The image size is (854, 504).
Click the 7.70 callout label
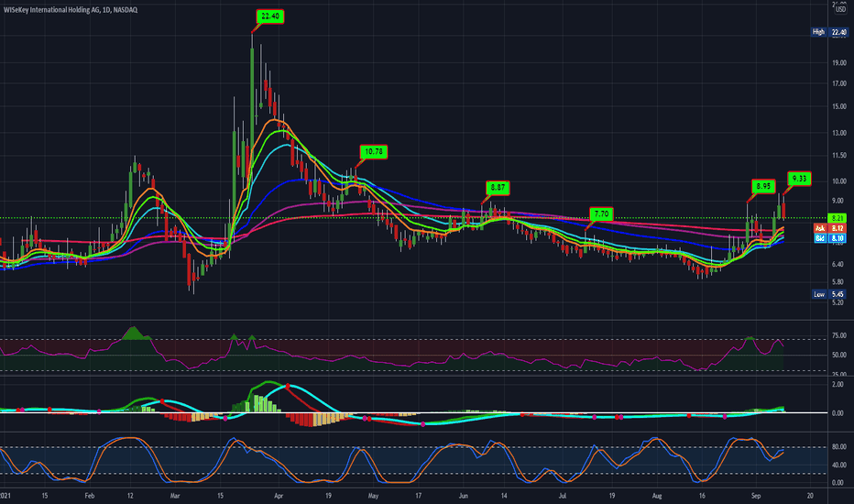[601, 214]
